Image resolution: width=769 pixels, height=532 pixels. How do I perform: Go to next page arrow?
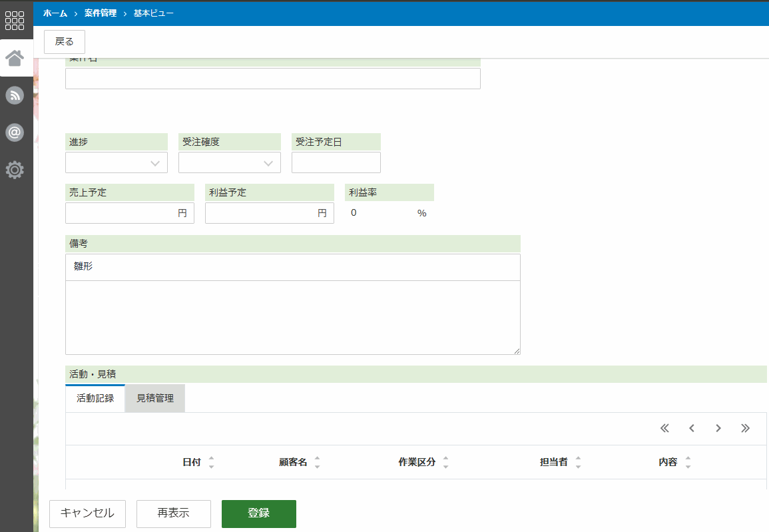click(x=718, y=428)
